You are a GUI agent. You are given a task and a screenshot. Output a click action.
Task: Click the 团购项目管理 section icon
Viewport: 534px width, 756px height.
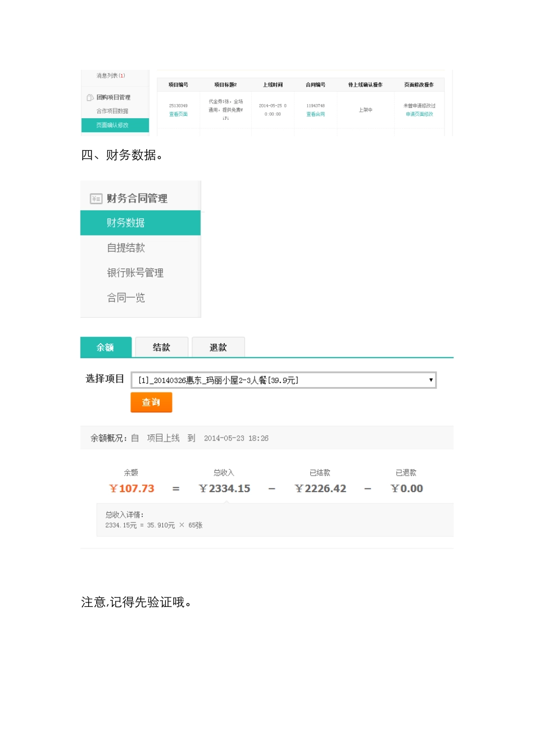[90, 97]
